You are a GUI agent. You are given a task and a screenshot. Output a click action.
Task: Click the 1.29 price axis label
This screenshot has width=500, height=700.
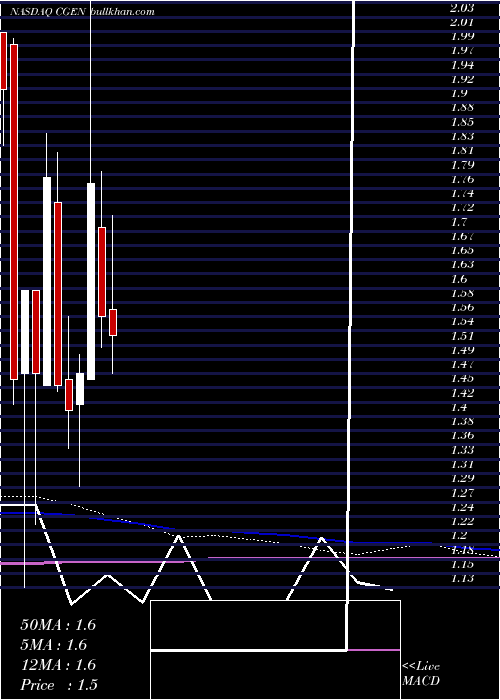tap(462, 479)
